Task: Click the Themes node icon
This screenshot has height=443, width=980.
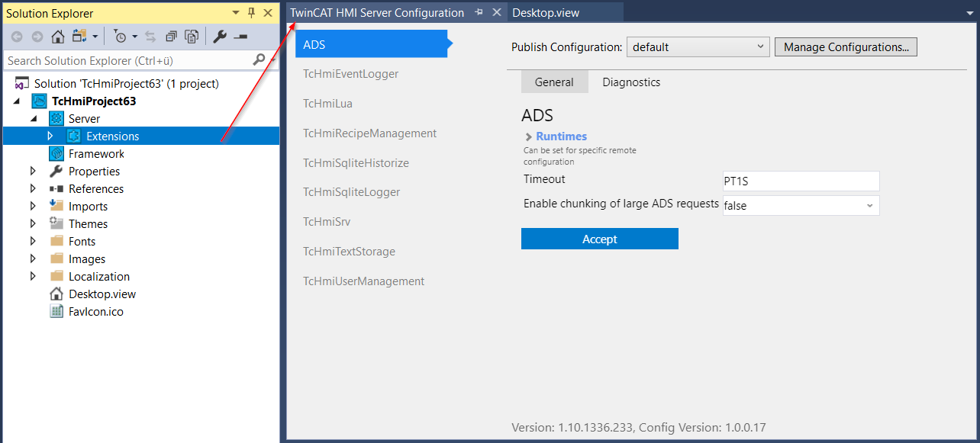Action: pyautogui.click(x=56, y=223)
